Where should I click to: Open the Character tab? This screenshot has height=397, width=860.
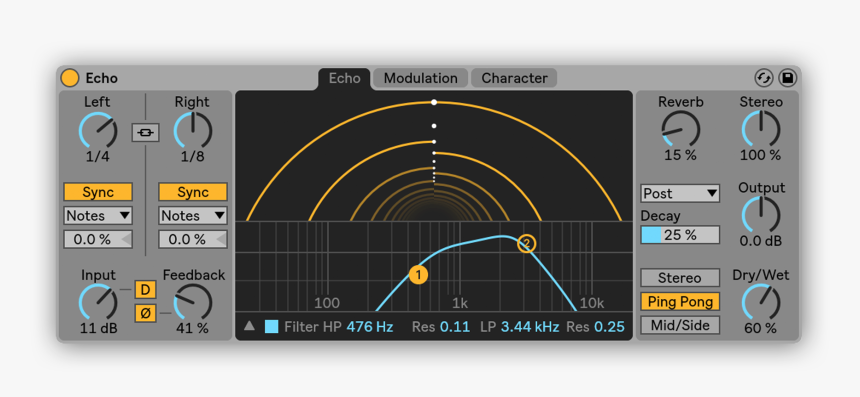(x=514, y=78)
